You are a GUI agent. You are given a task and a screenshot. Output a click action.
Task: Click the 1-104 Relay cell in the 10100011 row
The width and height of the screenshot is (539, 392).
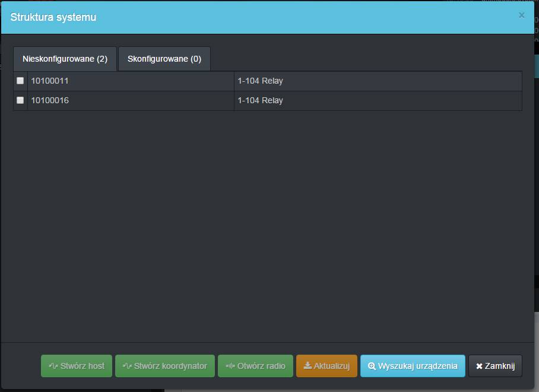[378, 81]
